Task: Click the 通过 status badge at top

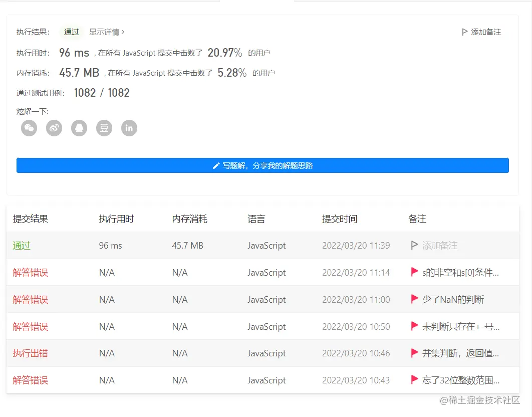Action: [x=71, y=32]
